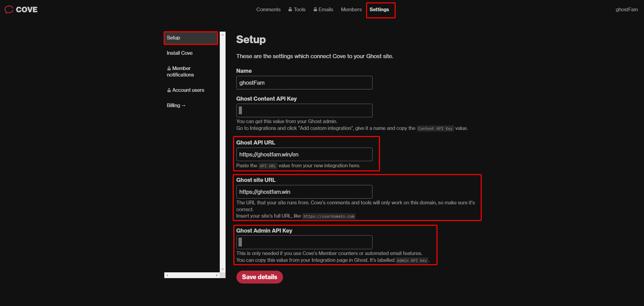Screen dimensions: 644x306
Task: Click the left arrow of the sidebar scrollbar
Action: tap(166, 275)
